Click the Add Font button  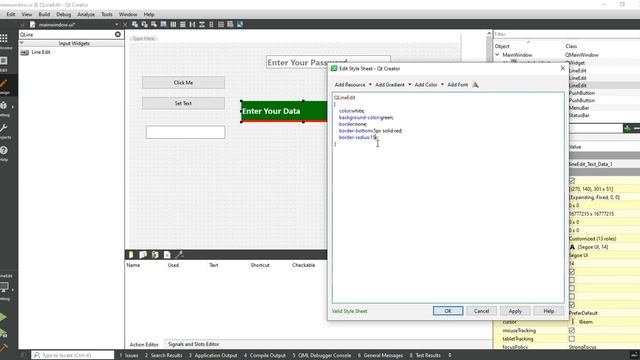[458, 84]
